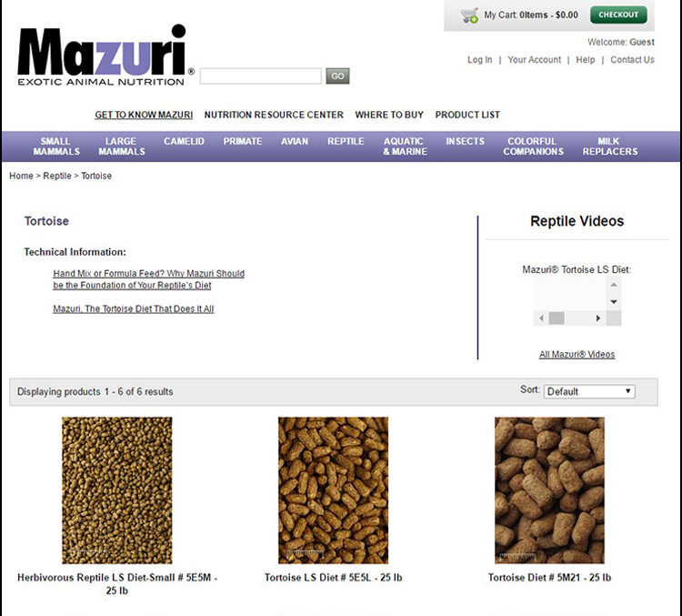Open Tortoise LS Diet # 5E5L title
682x616 pixels.
coord(333,578)
